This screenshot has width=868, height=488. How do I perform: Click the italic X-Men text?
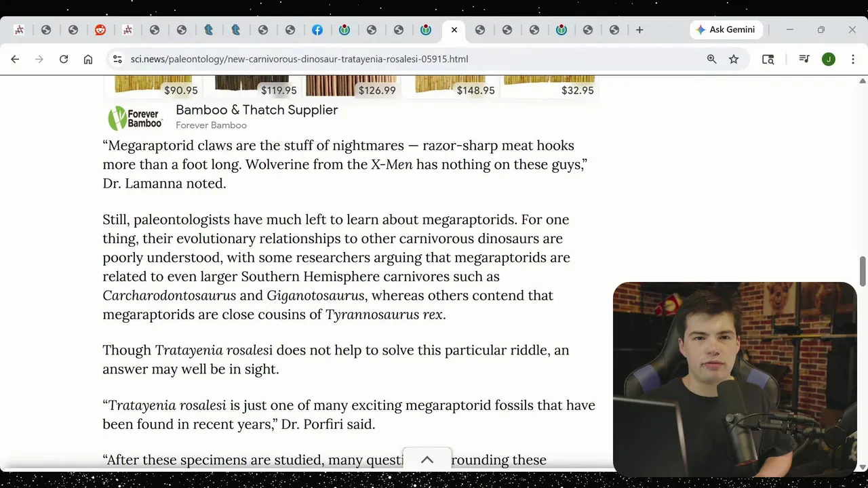pos(391,164)
